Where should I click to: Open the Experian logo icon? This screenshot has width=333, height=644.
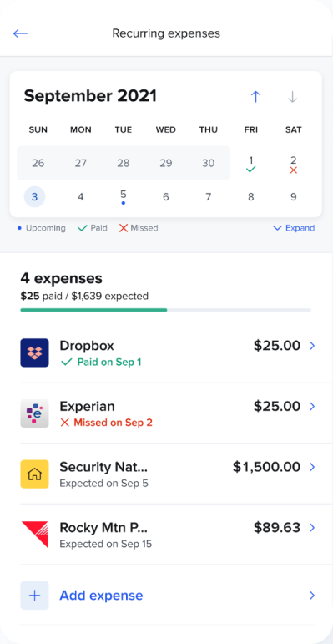tap(34, 413)
